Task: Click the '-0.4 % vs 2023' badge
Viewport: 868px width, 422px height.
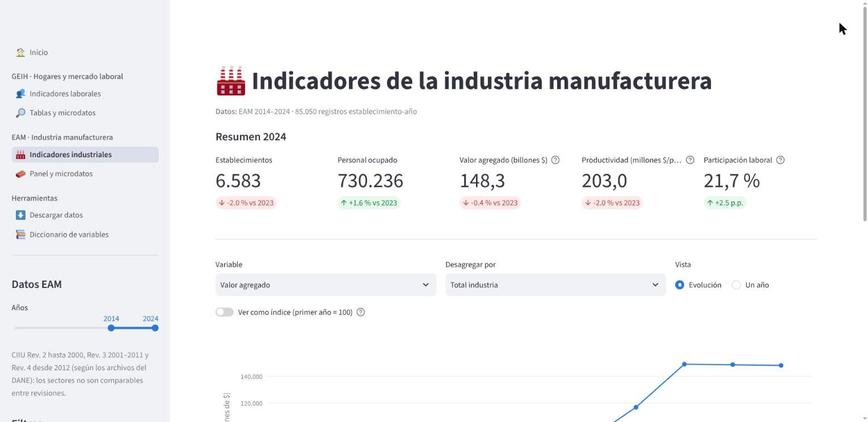Action: pyautogui.click(x=490, y=203)
